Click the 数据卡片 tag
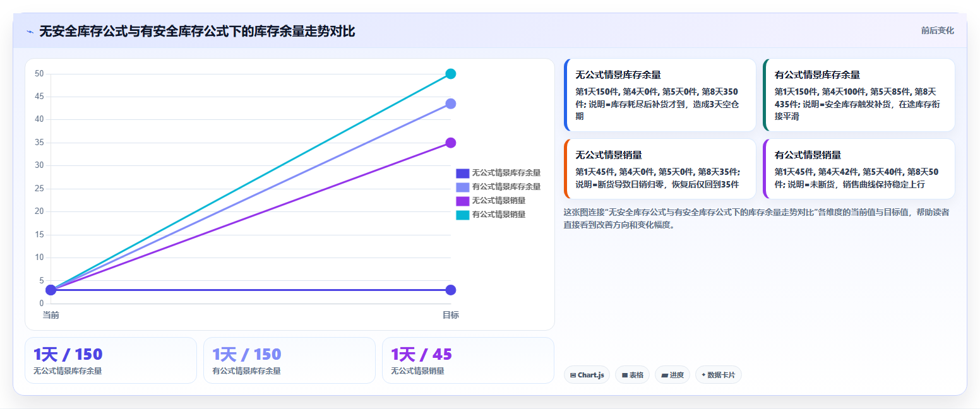This screenshot has height=409, width=980. (718, 375)
